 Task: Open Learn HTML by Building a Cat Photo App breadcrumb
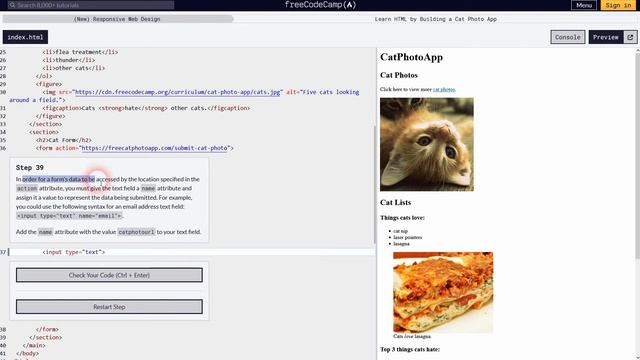tap(436, 19)
